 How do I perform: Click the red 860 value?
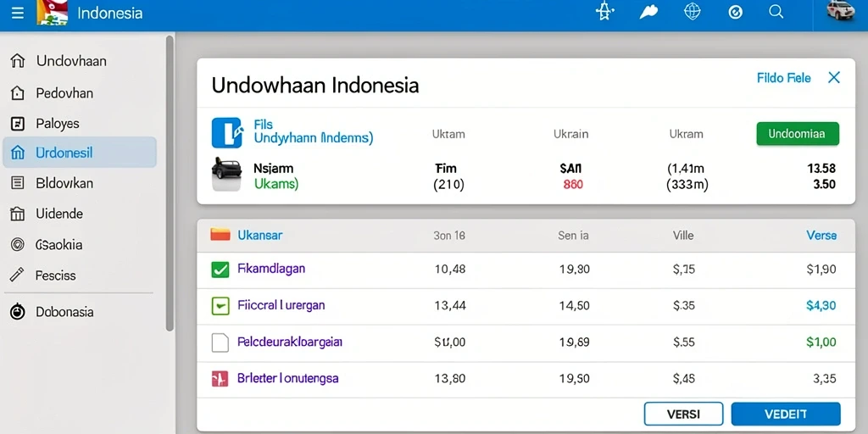pyautogui.click(x=573, y=185)
